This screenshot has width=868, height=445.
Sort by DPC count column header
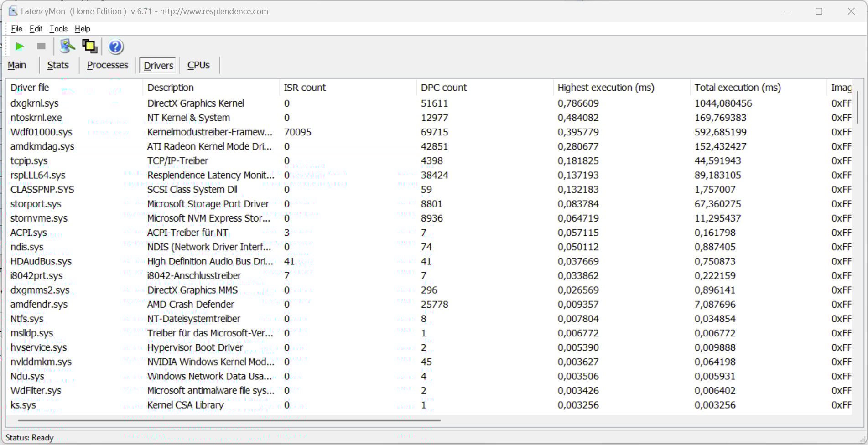[485, 88]
